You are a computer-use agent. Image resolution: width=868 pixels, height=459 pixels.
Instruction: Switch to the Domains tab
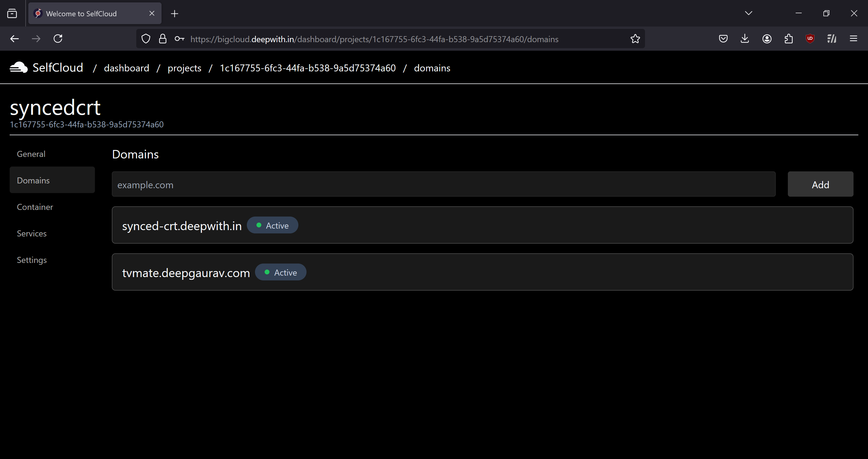(33, 180)
